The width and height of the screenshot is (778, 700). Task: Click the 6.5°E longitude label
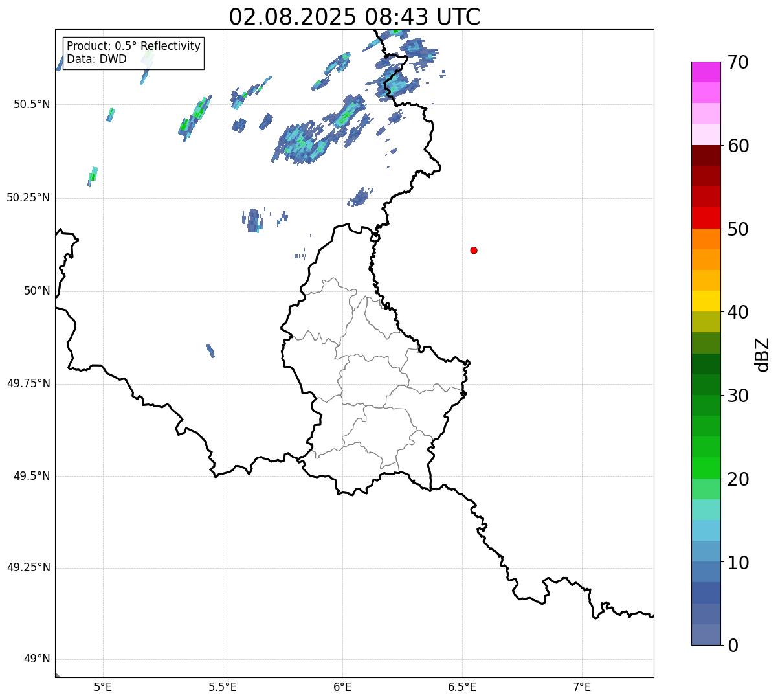click(x=462, y=686)
